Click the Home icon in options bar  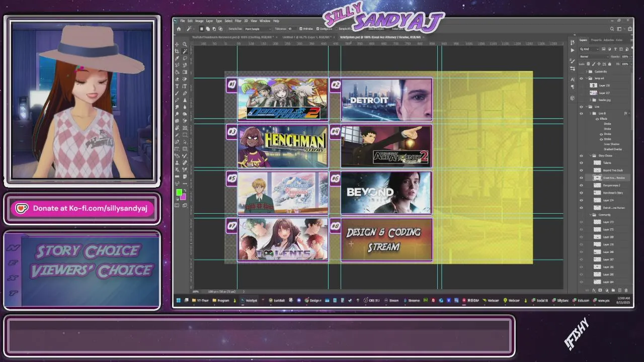pyautogui.click(x=179, y=29)
